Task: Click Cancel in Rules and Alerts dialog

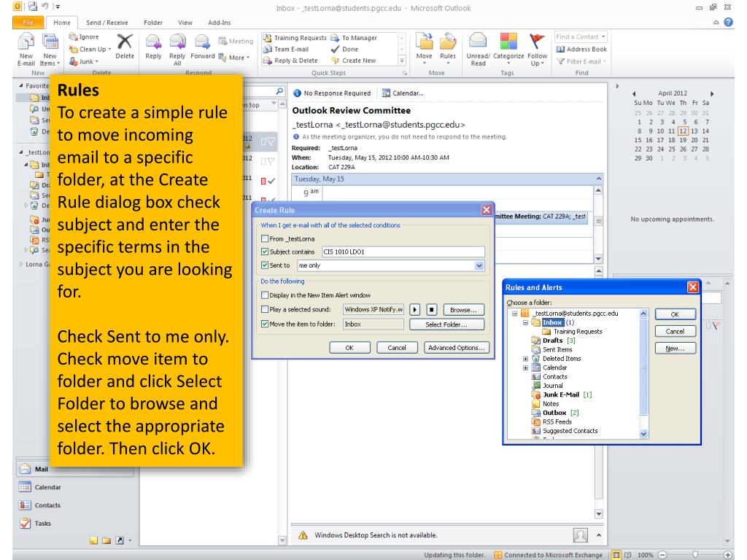Action: (675, 332)
